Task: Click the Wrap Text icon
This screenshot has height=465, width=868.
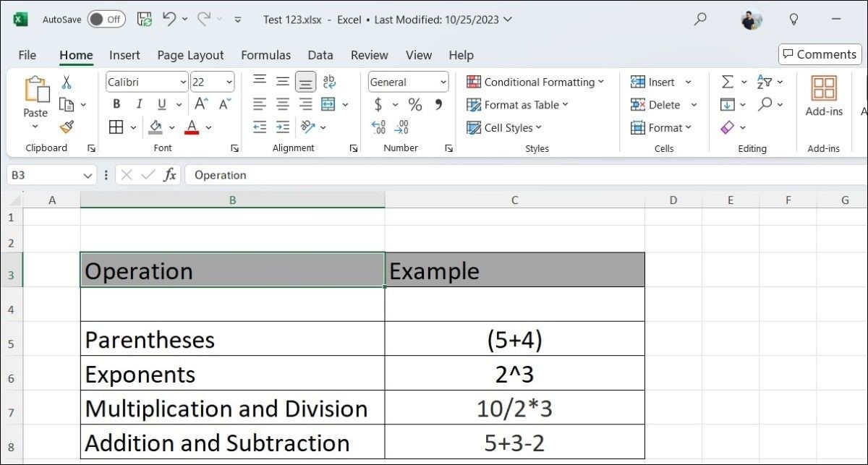Action: (329, 82)
